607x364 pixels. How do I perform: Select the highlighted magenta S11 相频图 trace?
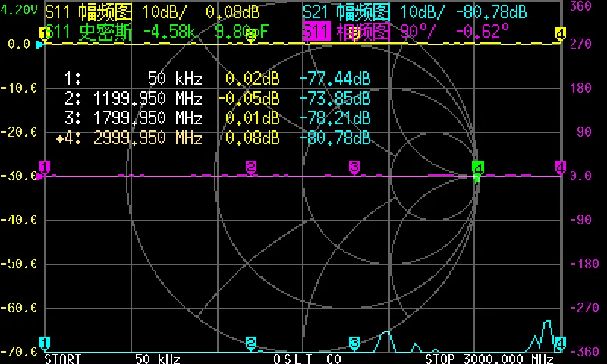(347, 32)
